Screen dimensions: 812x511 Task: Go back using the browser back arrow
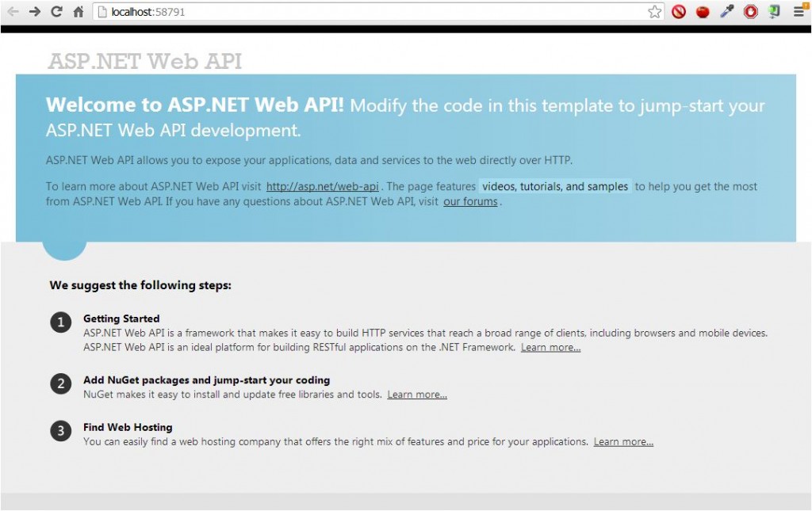pos(13,11)
